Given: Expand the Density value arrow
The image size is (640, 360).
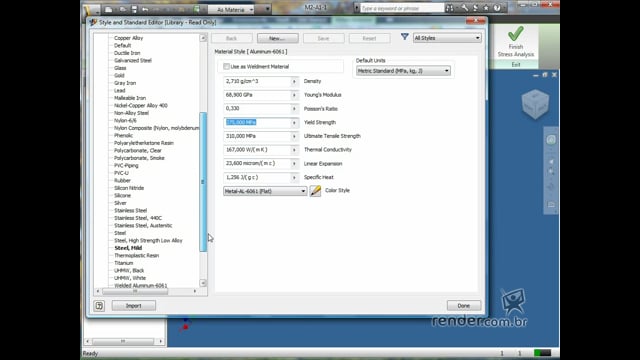Looking at the screenshot, I should click(x=294, y=82).
